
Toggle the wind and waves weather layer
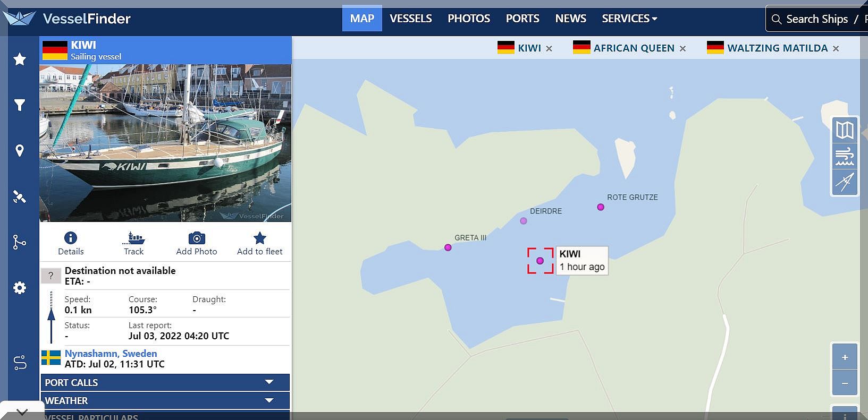point(844,157)
